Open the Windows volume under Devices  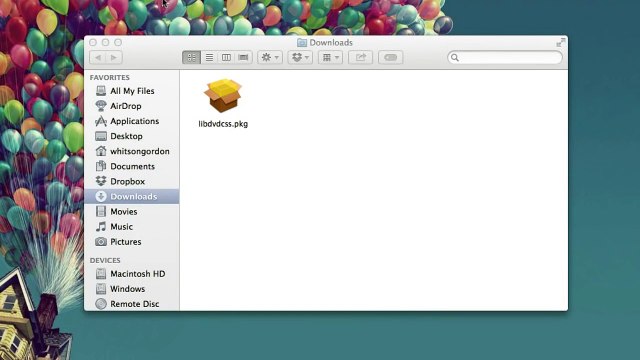pos(131,289)
